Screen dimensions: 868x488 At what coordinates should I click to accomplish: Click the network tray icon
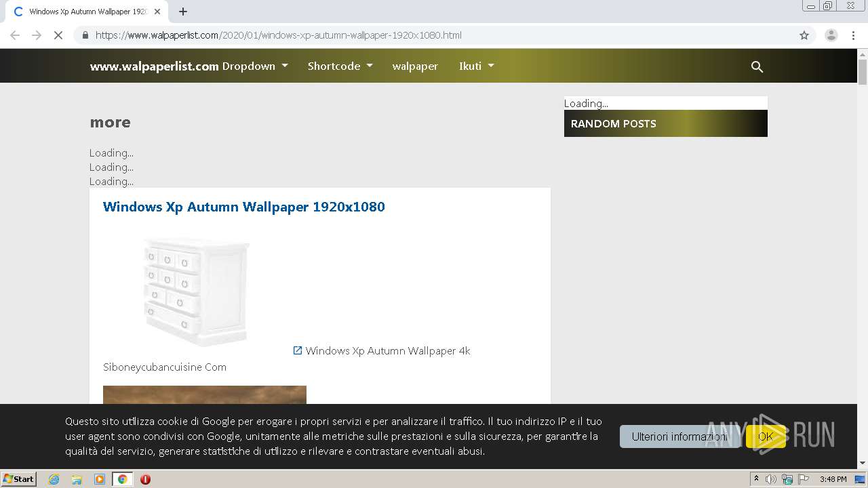click(787, 479)
